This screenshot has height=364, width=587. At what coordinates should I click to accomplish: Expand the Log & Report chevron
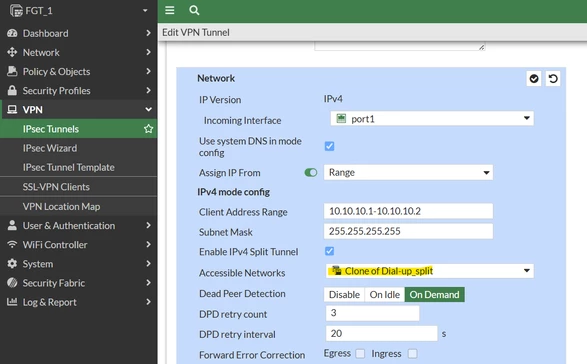[149, 302]
